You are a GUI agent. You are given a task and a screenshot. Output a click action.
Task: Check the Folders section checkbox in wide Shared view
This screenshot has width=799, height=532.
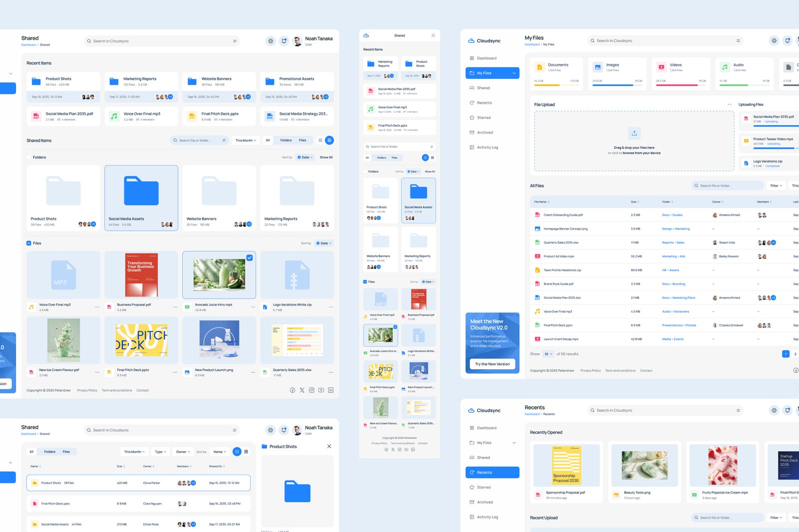point(29,157)
